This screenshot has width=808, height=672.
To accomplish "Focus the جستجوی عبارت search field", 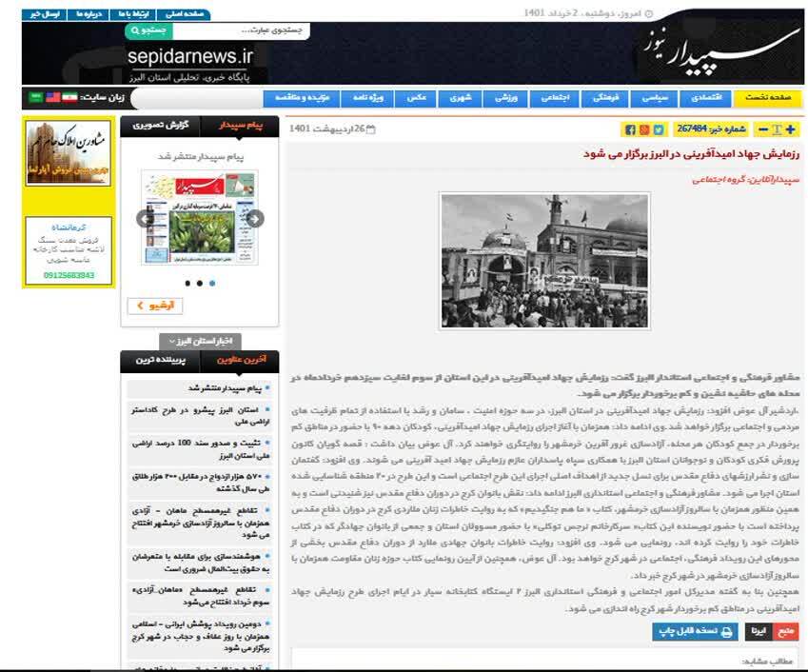I will coord(241,30).
